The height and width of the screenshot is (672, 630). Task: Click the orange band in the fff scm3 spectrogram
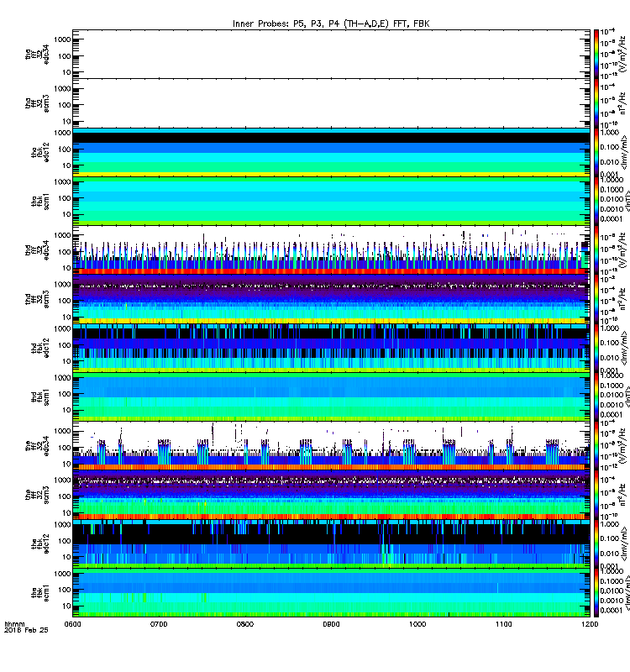pos(331,517)
